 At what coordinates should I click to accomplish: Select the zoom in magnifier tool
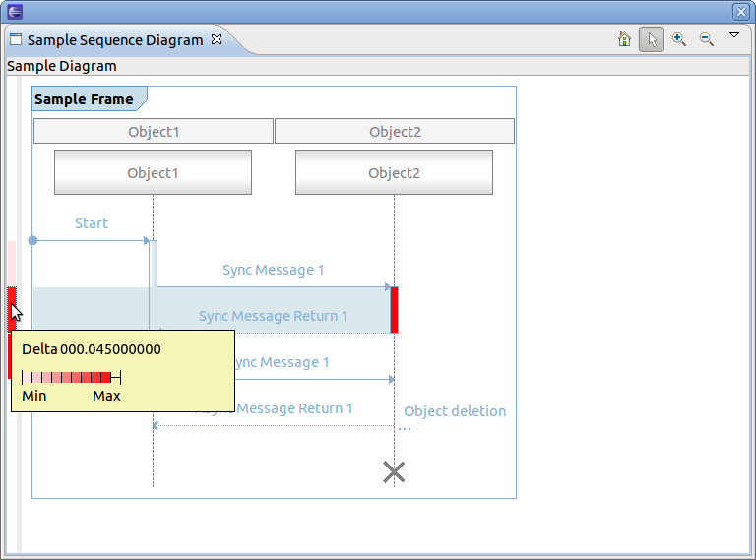pos(679,39)
